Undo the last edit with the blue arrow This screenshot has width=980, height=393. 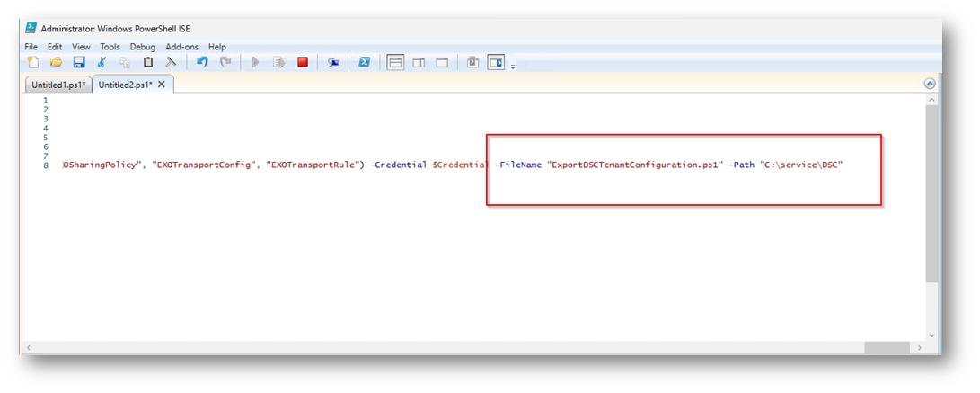tap(202, 62)
